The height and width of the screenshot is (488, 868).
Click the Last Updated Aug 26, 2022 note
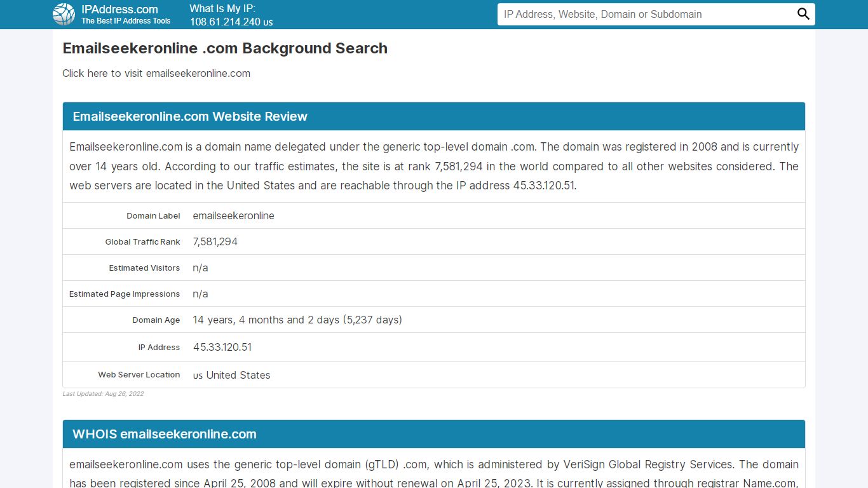pos(103,394)
